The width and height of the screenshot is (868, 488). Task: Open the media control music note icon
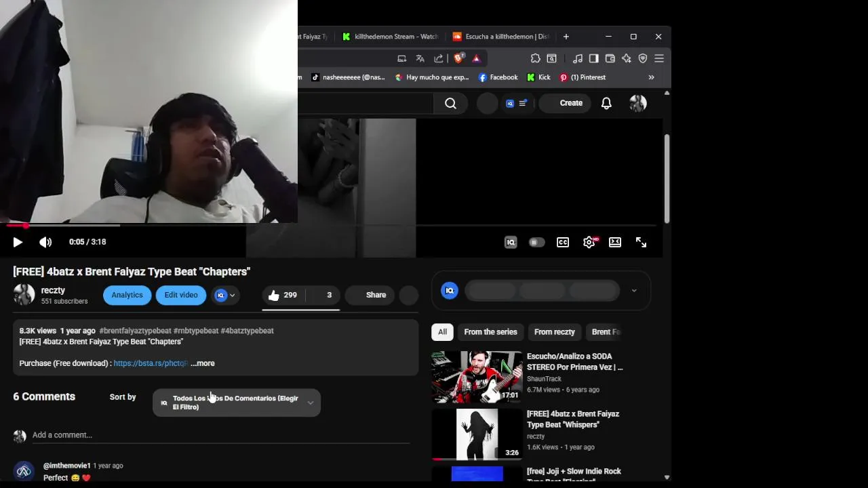pos(578,58)
